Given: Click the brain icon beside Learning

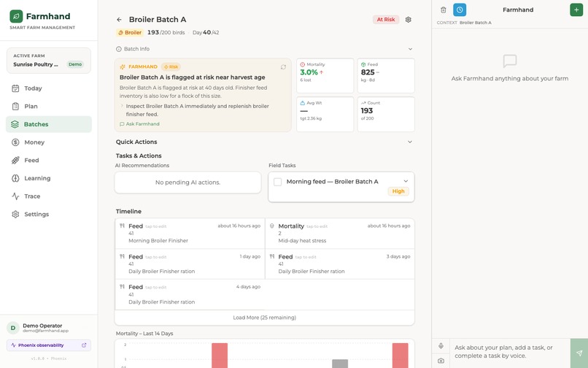Looking at the screenshot, I should (x=15, y=178).
